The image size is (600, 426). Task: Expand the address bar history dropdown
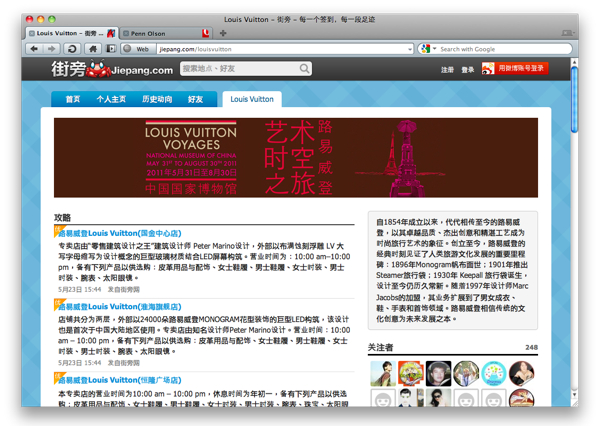(410, 49)
